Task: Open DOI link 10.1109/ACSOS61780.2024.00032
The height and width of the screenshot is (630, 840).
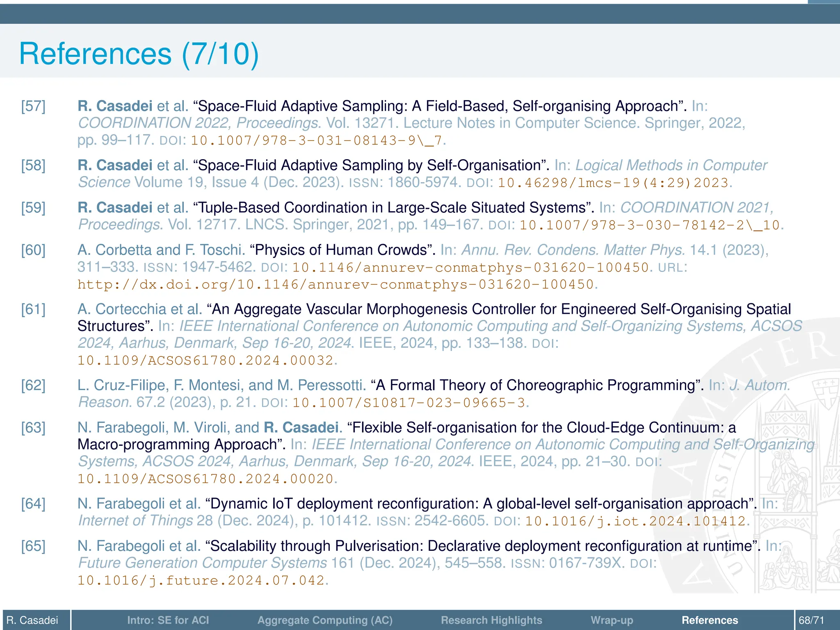Action: tap(205, 360)
